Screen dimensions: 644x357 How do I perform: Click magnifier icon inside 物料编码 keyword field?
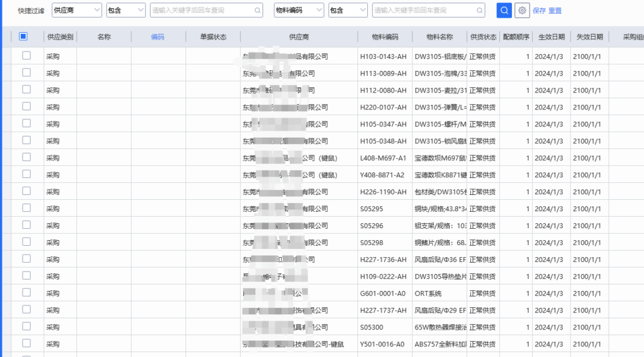click(x=480, y=11)
